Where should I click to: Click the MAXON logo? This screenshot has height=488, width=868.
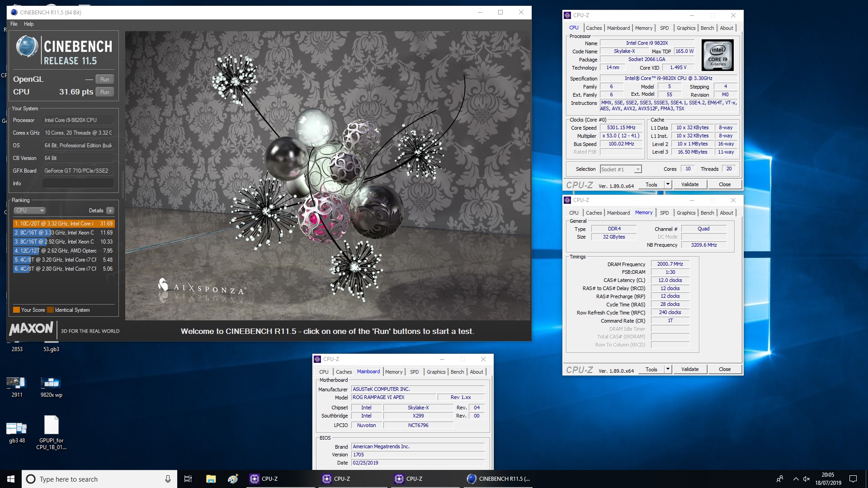(x=31, y=328)
